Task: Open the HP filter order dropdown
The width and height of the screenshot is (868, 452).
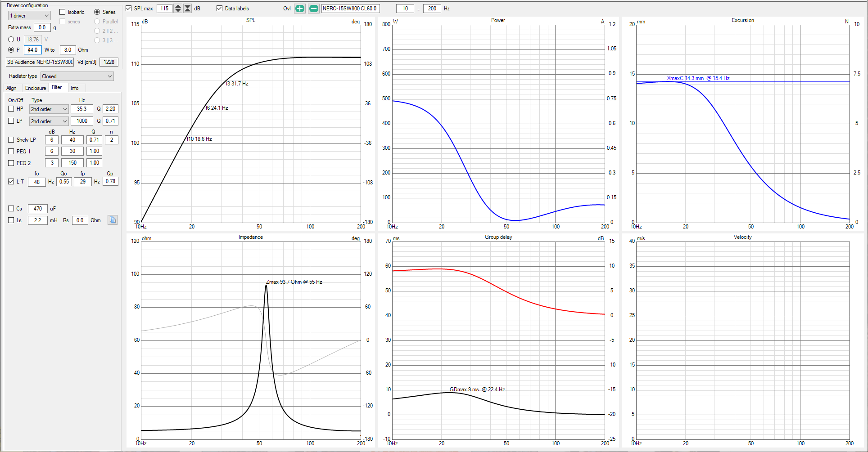Action: (49, 109)
